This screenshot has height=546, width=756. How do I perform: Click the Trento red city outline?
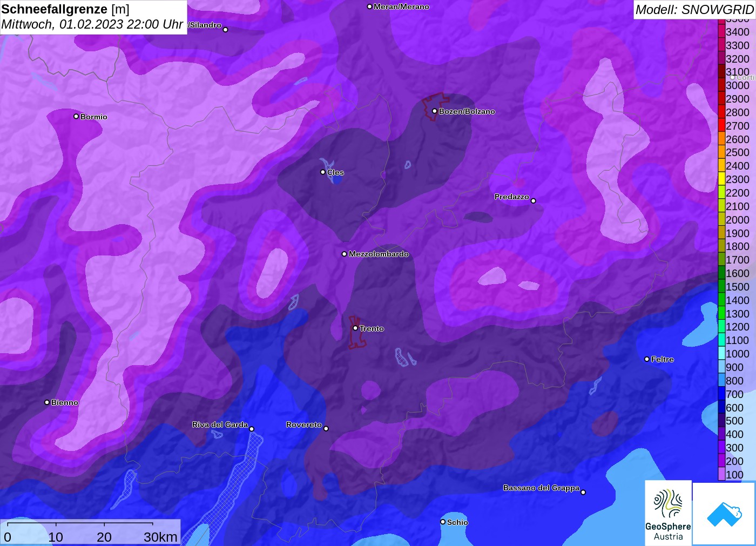(356, 332)
